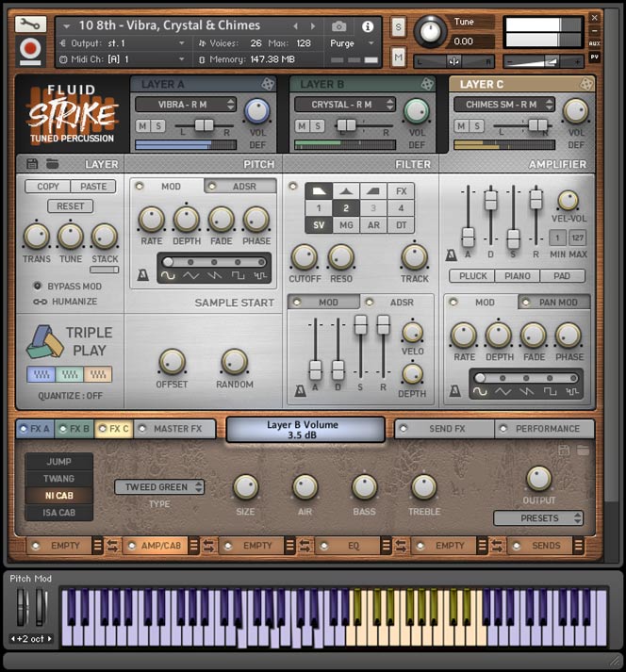Image resolution: width=626 pixels, height=672 pixels.
Task: Click green layer B triple play pattern
Action: click(x=70, y=374)
